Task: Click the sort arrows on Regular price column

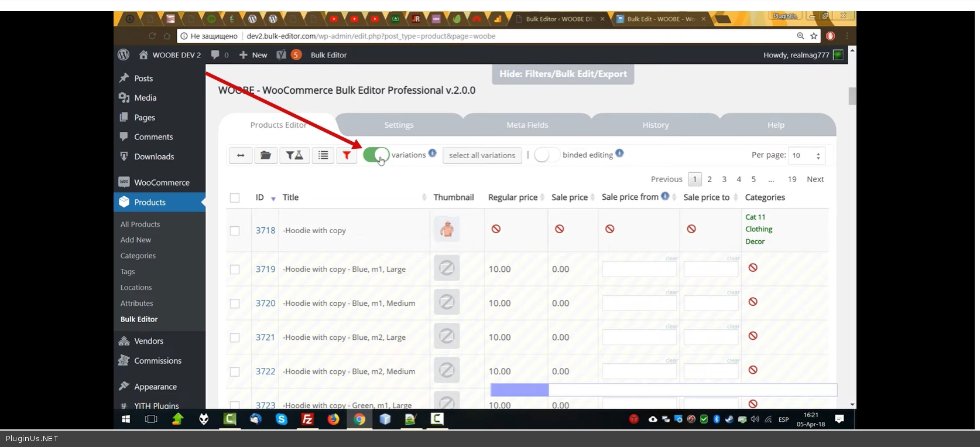Action: pos(543,197)
